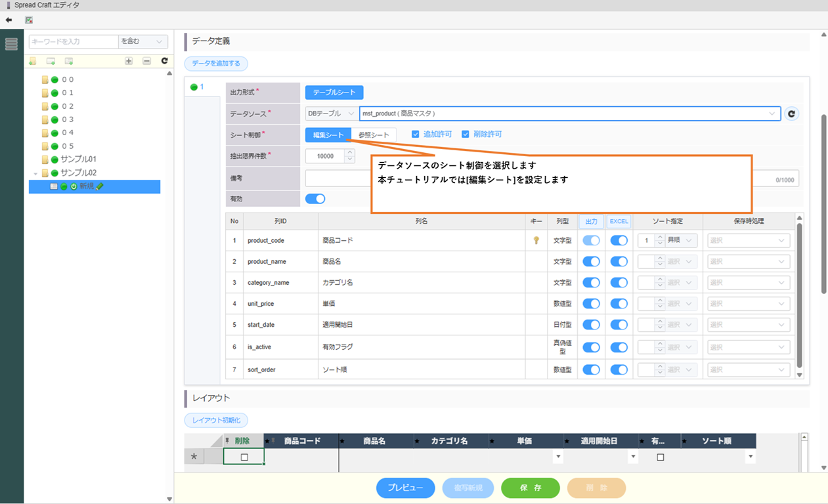The width and height of the screenshot is (828, 504).
Task: Open the DBテーブル data source type dropdown
Action: (x=331, y=114)
